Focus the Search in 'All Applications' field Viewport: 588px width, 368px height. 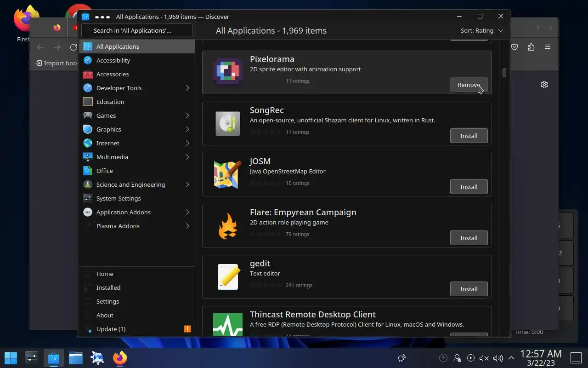point(137,30)
